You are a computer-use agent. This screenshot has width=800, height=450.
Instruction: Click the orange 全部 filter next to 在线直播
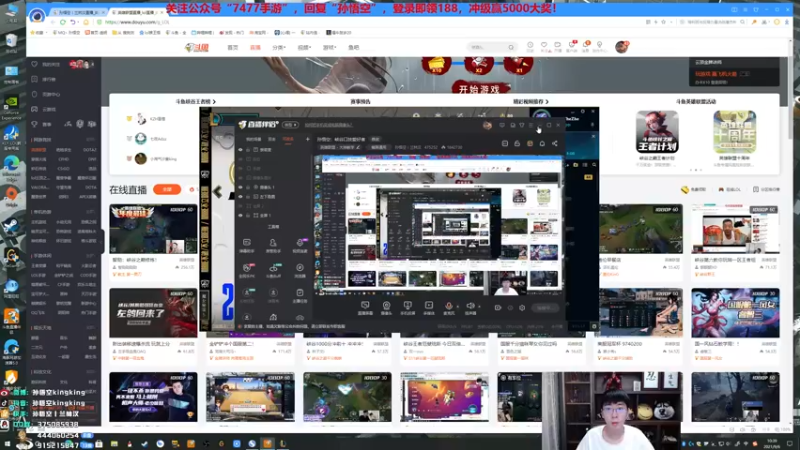coord(167,189)
